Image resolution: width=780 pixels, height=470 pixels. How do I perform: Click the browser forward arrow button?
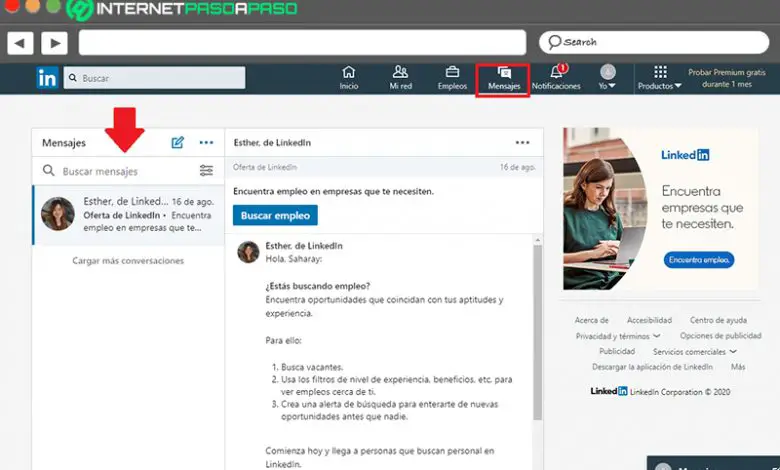coord(54,43)
